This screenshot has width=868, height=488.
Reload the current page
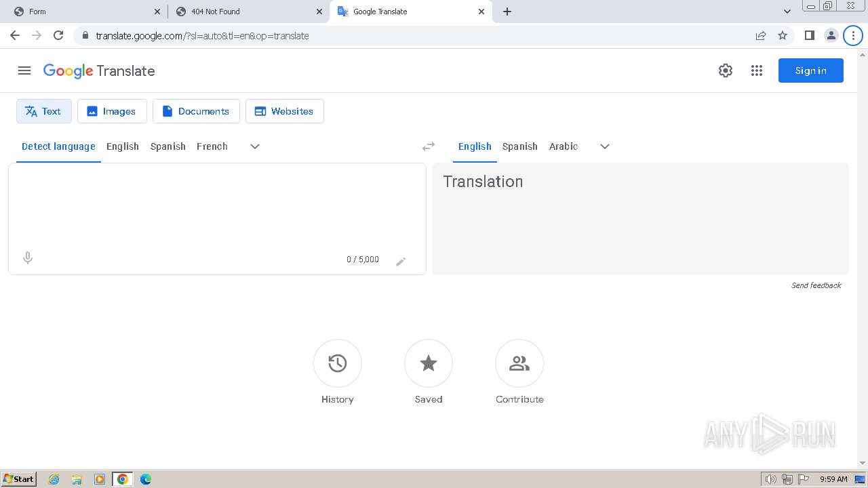tap(58, 35)
